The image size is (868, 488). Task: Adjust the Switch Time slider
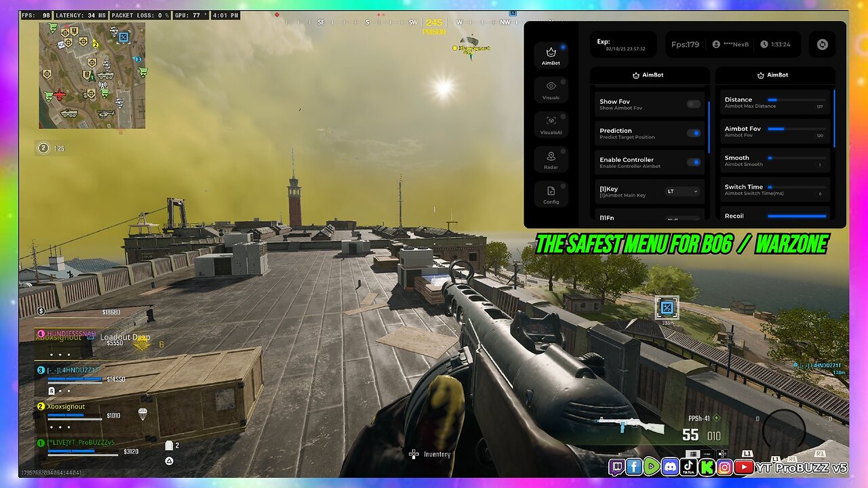click(x=797, y=187)
